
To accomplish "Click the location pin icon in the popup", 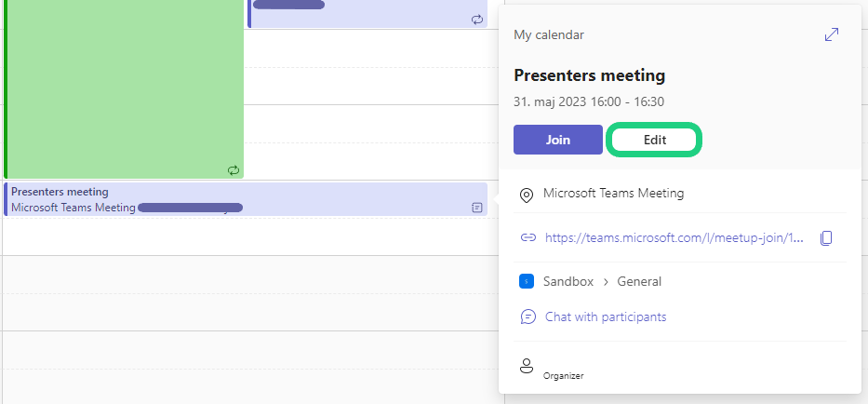I will pyautogui.click(x=527, y=195).
